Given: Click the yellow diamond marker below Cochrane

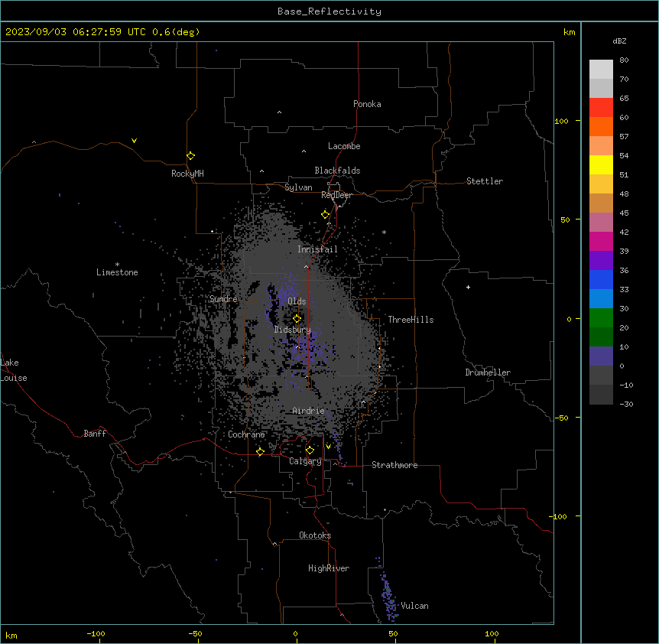Looking at the screenshot, I should pos(260,451).
